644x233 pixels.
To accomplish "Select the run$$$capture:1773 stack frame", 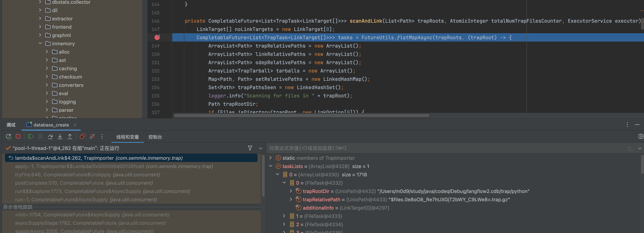I will coord(131,191).
